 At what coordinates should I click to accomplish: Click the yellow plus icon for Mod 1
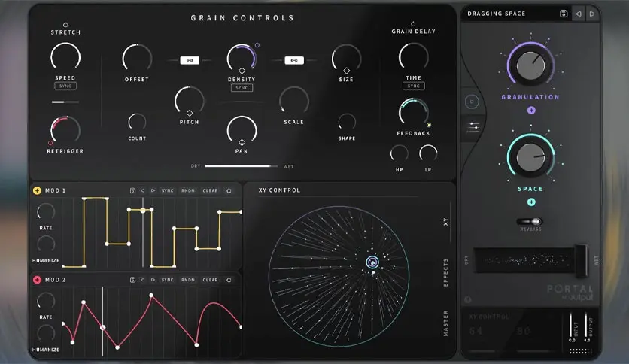point(37,190)
